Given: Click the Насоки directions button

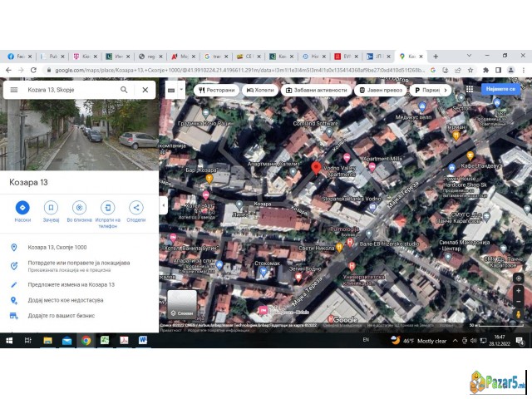Looking at the screenshot, I should click(x=22, y=208).
